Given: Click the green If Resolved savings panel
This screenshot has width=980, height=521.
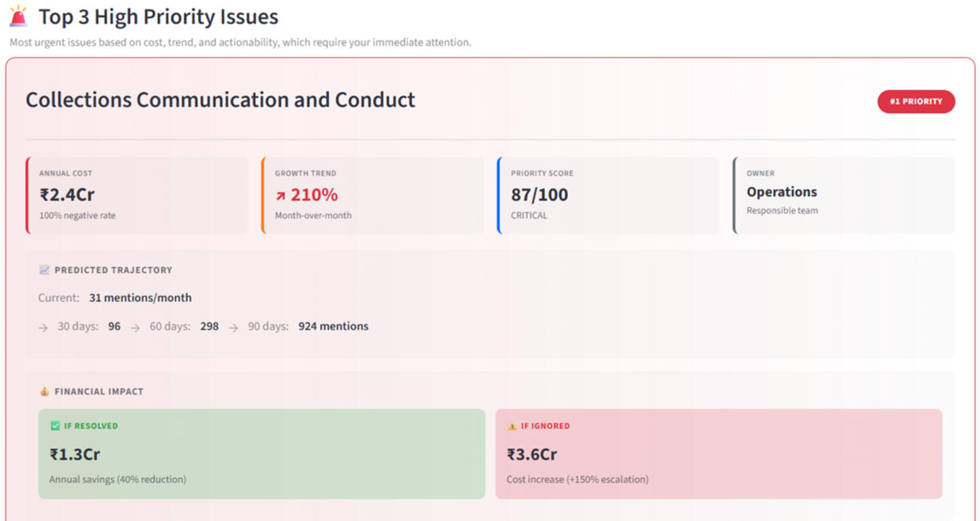Looking at the screenshot, I should click(x=262, y=454).
